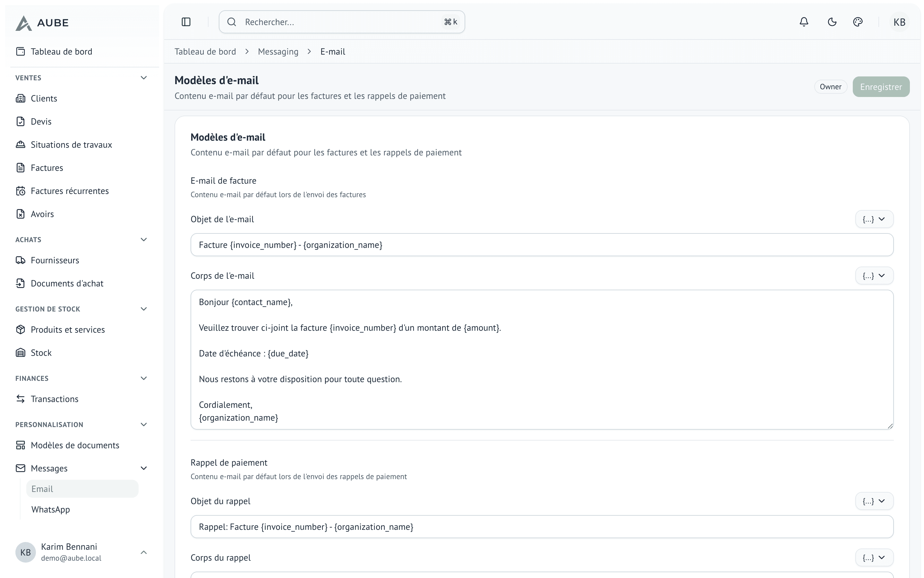Click the Messages envelope icon

21,468
